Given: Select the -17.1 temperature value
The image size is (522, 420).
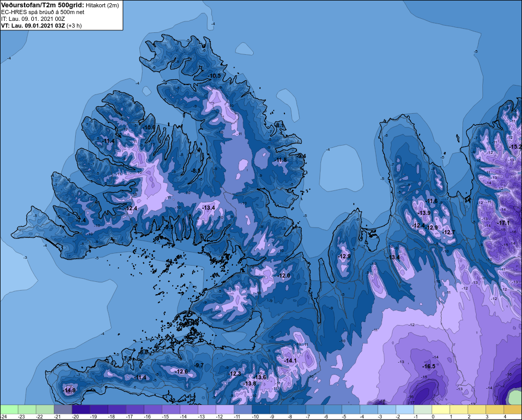Looking at the screenshot, I should (503, 223).
